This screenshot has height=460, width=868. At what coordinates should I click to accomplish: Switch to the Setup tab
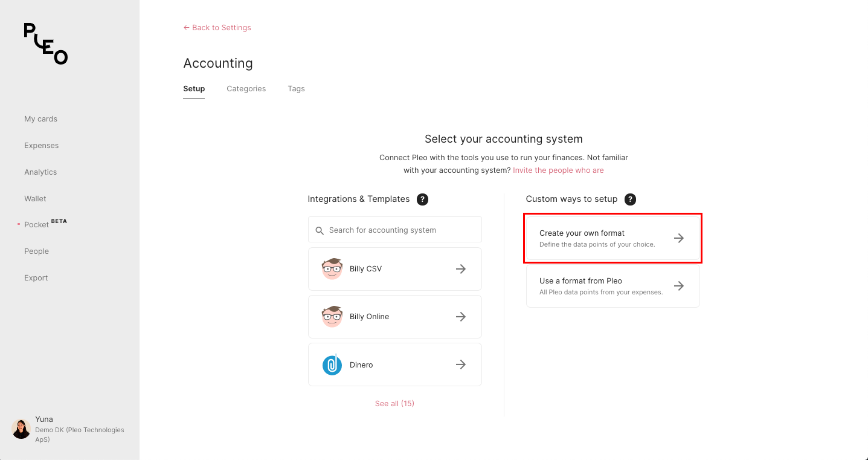(194, 89)
